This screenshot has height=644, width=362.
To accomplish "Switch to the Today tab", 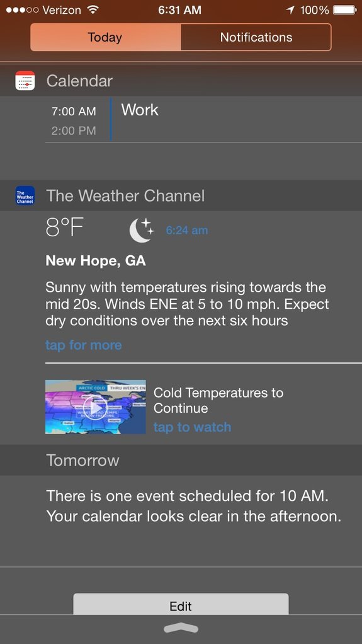I will pyautogui.click(x=106, y=37).
